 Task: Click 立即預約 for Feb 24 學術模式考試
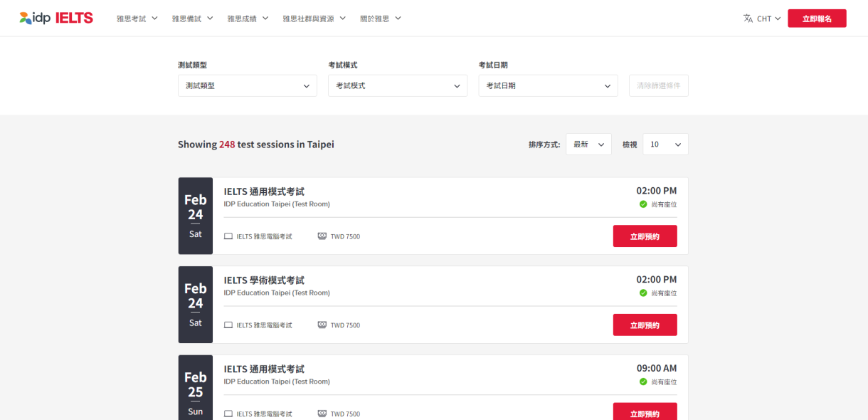coord(645,325)
